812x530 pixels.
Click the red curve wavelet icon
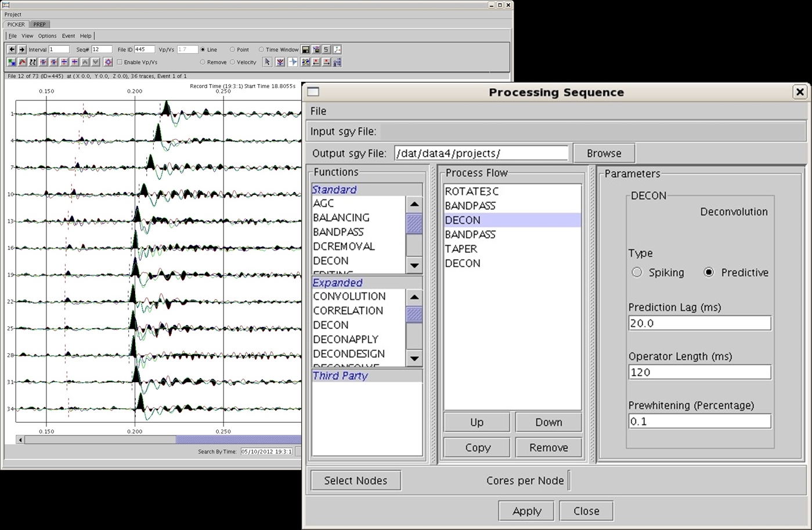pyautogui.click(x=22, y=62)
